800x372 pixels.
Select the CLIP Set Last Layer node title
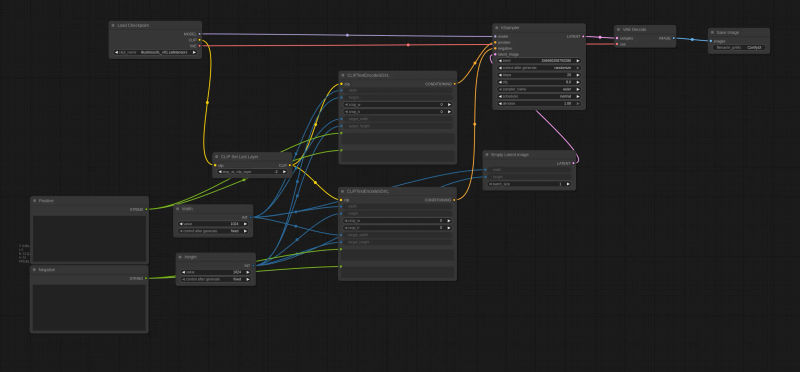coord(239,157)
